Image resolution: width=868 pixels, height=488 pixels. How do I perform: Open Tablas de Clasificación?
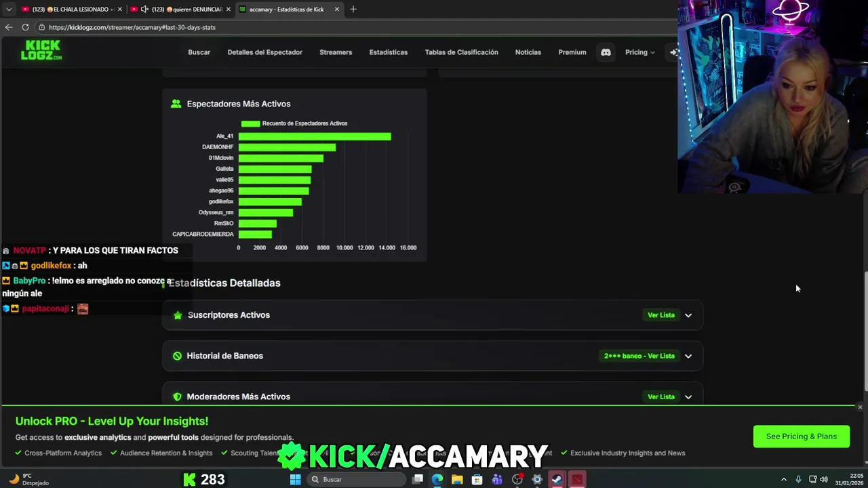pyautogui.click(x=461, y=52)
